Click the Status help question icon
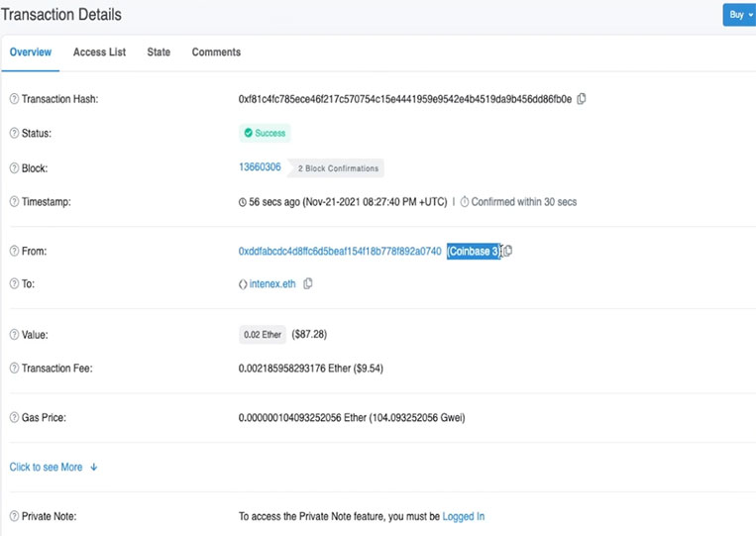This screenshot has width=756, height=536. pos(14,133)
